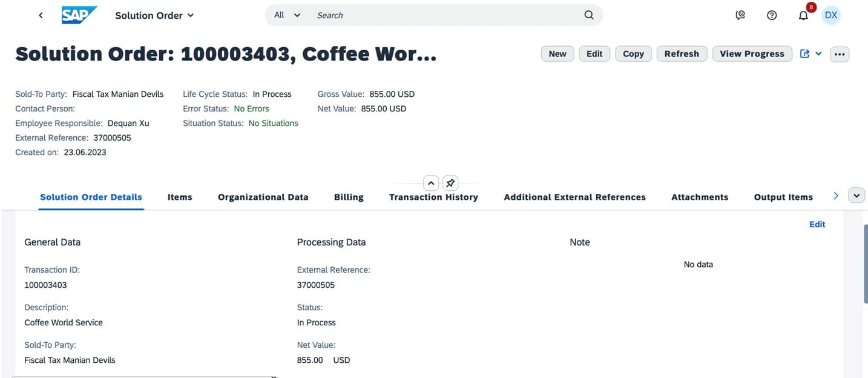Open Additional External References tab
The height and width of the screenshot is (378, 868).
coord(574,197)
